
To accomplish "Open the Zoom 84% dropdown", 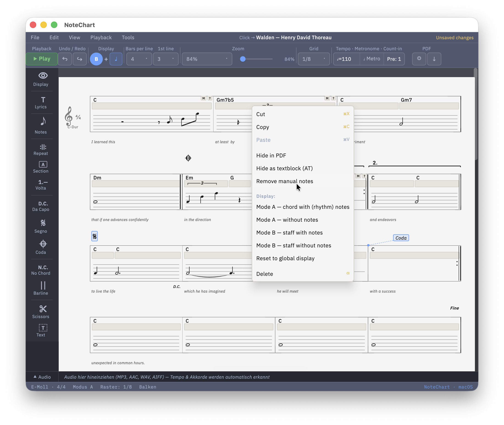I will click(x=207, y=59).
